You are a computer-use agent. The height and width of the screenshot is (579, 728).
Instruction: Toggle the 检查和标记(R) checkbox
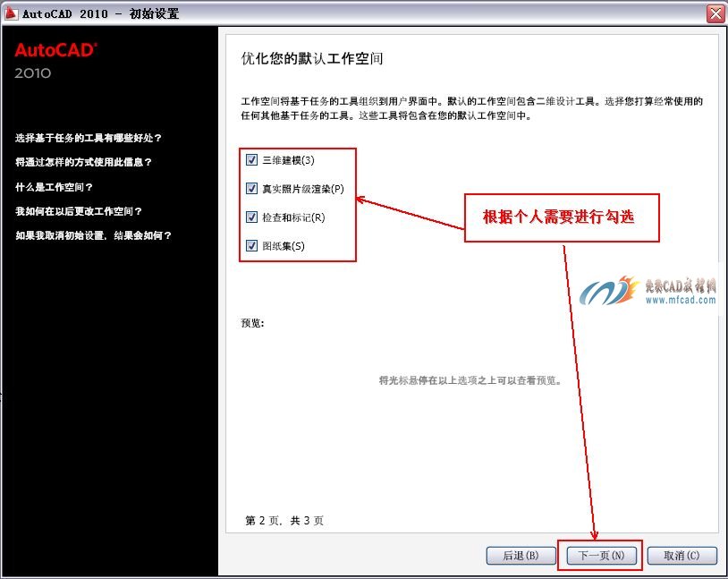[x=251, y=217]
